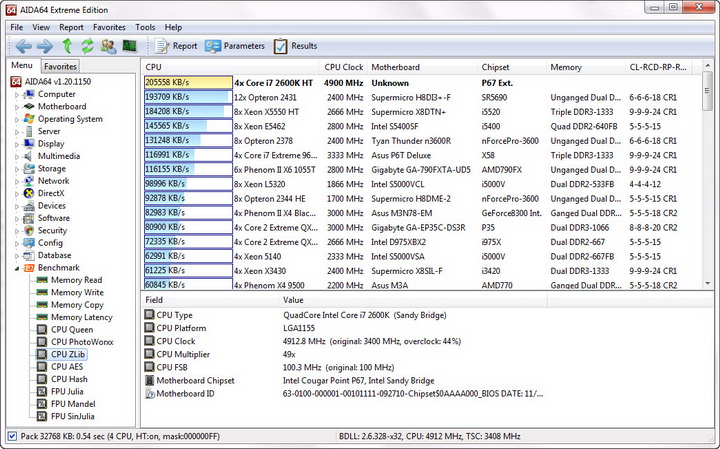
Task: Open the Report menu in menu bar
Action: 71,28
